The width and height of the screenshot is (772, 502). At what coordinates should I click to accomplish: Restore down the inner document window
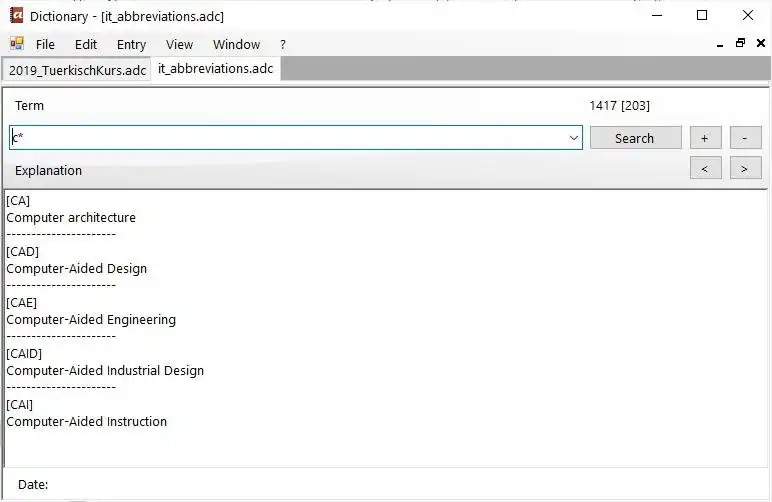click(740, 44)
